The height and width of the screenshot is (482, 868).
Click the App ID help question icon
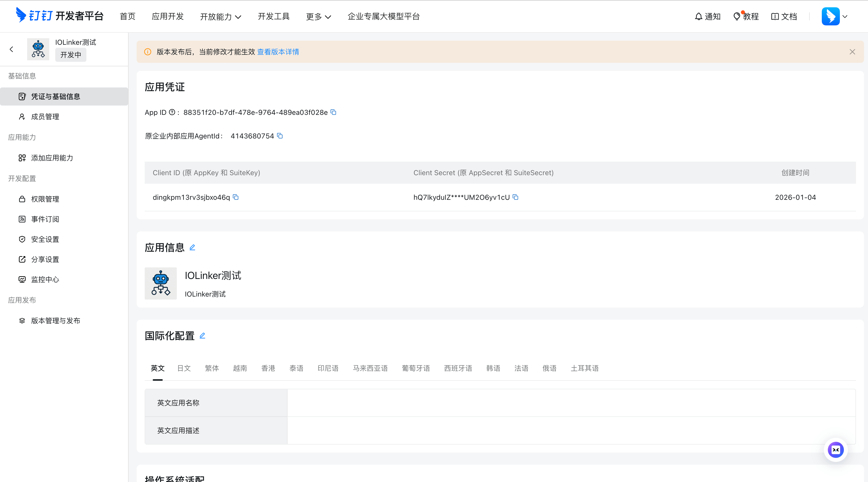tap(172, 112)
